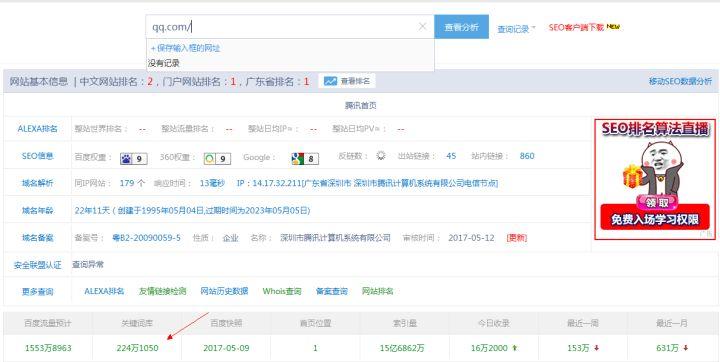Open the 关键词库 value 224万1050
720x362 pixels.
[137, 348]
